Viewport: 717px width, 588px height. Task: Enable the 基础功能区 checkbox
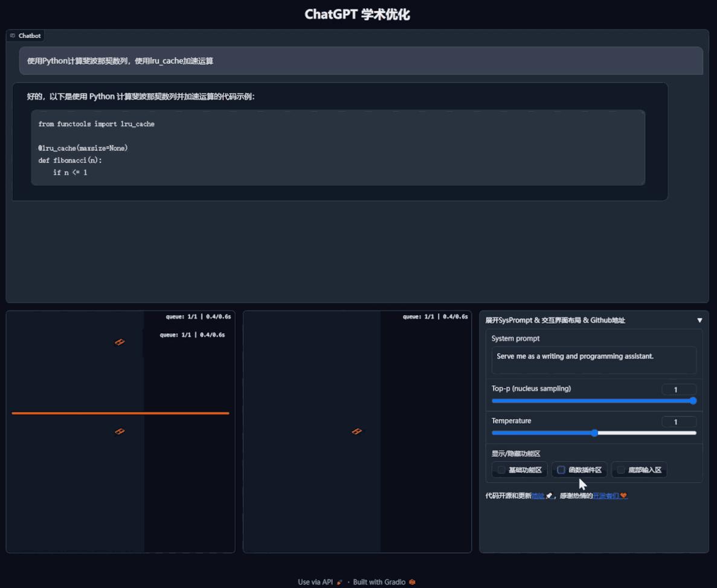[x=501, y=470]
